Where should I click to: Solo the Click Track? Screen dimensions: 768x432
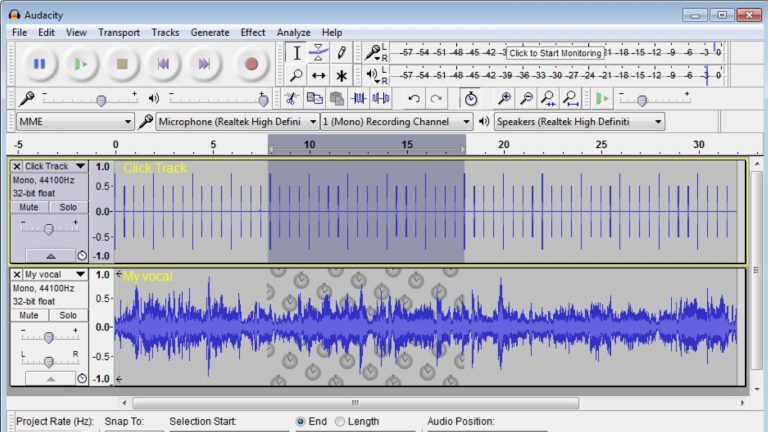click(x=68, y=207)
